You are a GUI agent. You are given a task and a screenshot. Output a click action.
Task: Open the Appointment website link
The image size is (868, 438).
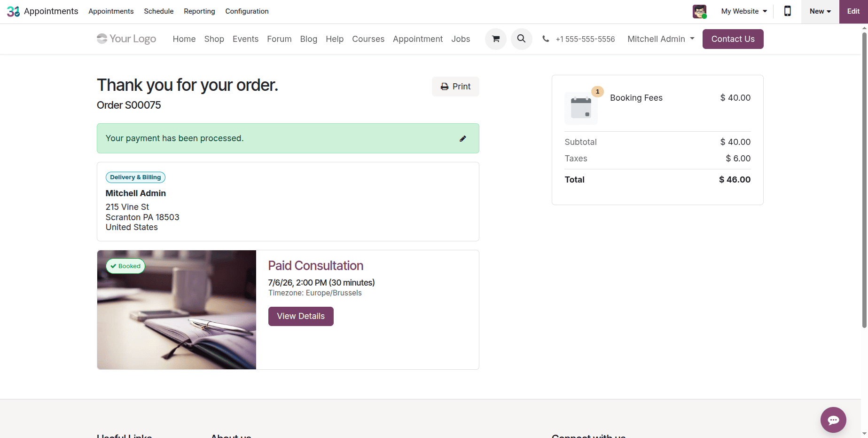click(x=418, y=39)
